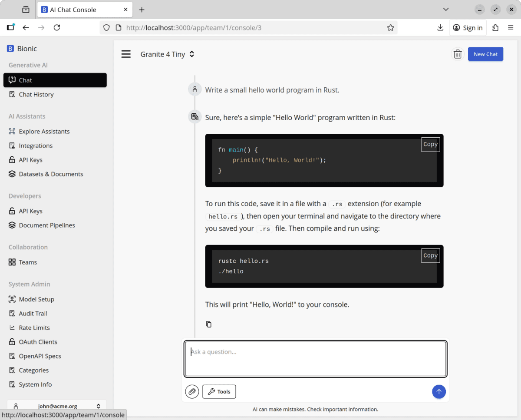Expand the Granite 4 Tiny model selector
Screen dimensions: 521x420
tap(167, 54)
